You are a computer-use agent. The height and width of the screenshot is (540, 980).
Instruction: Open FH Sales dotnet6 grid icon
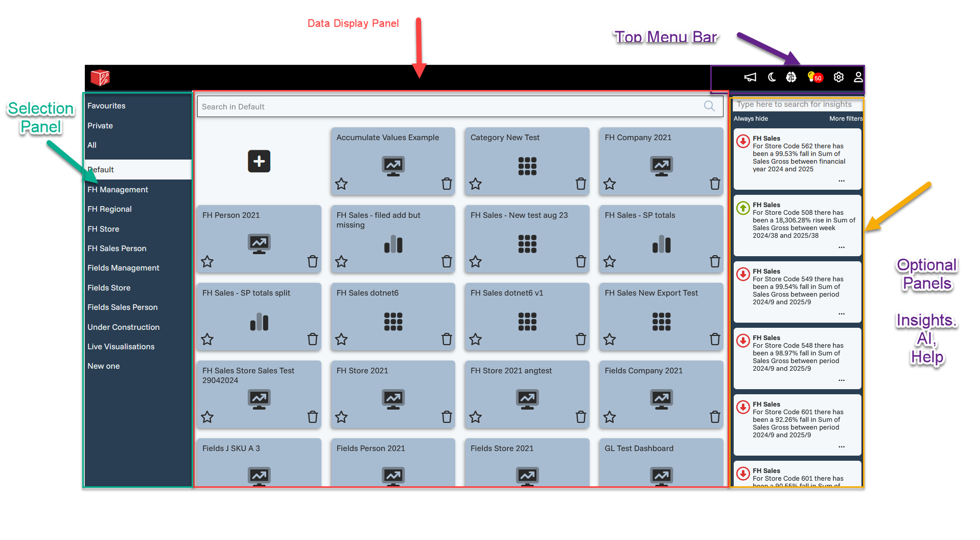(393, 322)
